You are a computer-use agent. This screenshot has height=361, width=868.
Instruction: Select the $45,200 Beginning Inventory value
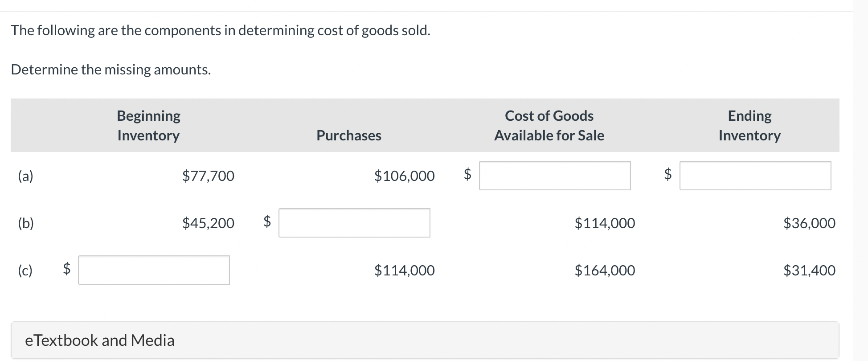(208, 223)
